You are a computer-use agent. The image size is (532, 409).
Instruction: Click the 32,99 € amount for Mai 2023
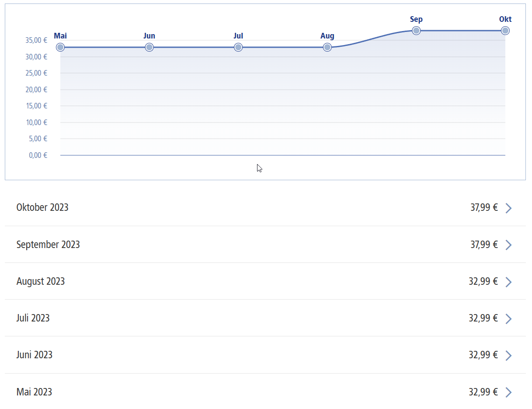pyautogui.click(x=483, y=392)
